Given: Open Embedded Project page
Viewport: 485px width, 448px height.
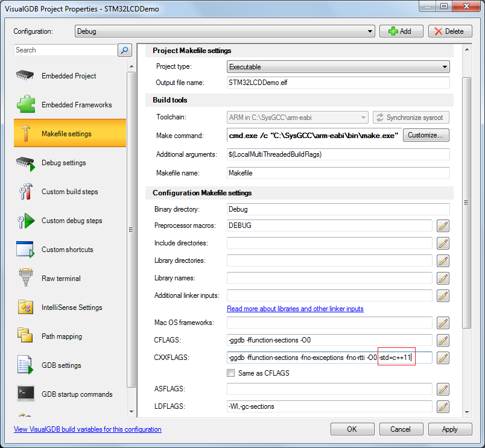Looking at the screenshot, I should tap(70, 76).
